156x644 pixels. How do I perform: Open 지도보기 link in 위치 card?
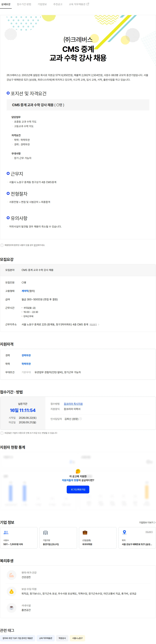(x=149, y=532)
